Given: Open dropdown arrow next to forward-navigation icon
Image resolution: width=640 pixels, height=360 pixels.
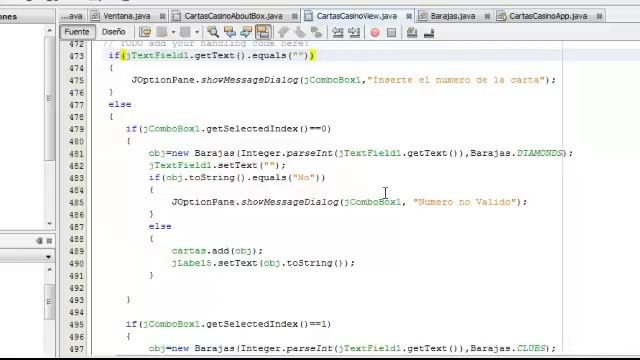Looking at the screenshot, I should pyautogui.click(x=197, y=32).
